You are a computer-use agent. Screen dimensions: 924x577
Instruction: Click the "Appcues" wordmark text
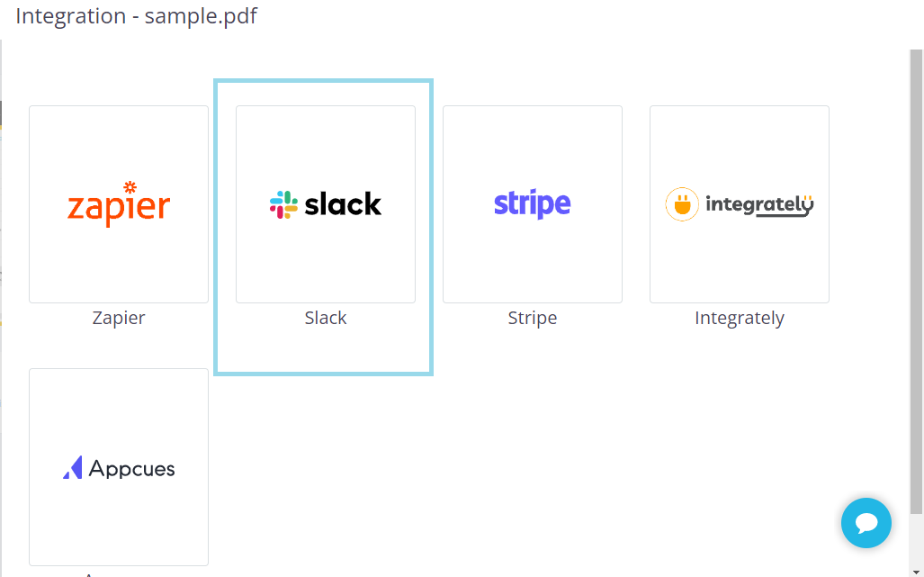[x=132, y=469]
